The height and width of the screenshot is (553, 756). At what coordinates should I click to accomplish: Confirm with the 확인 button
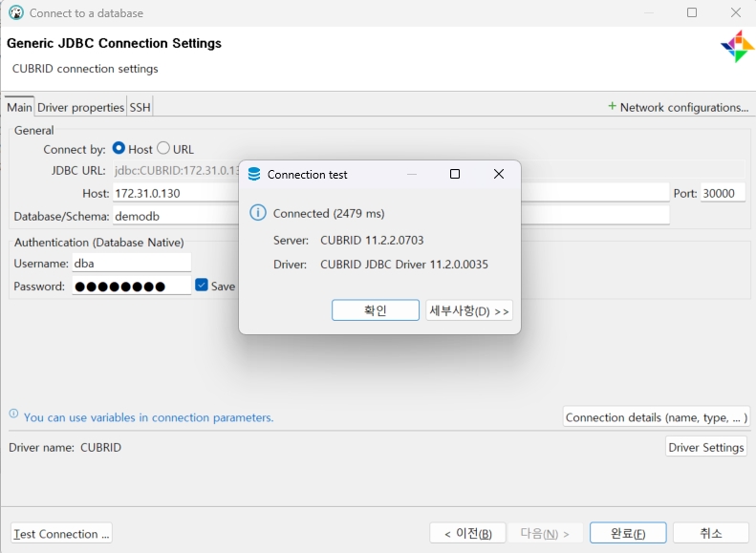coord(375,310)
